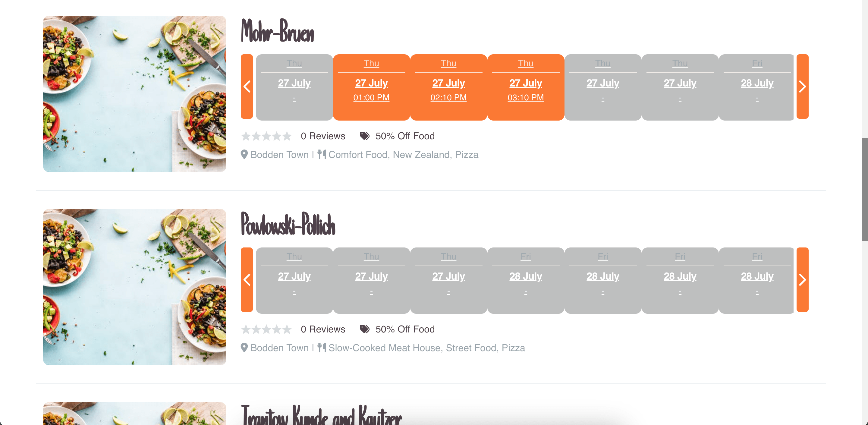The height and width of the screenshot is (425, 868).
Task: Click Mohr-Bruen star rating
Action: click(x=266, y=136)
